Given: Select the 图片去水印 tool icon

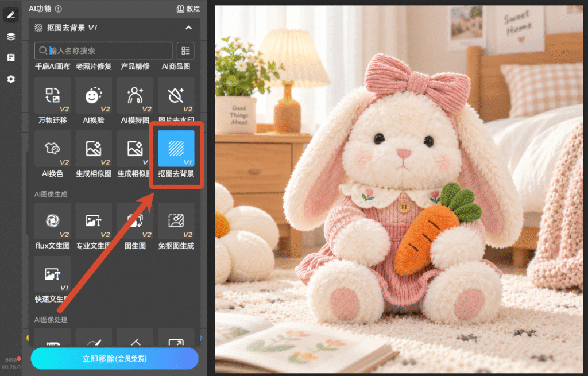Looking at the screenshot, I should pos(176,95).
